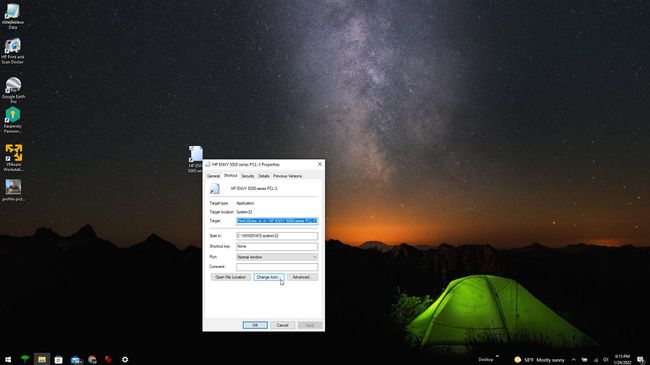Viewport: 650px width, 365px height.
Task: Select the HP Print and Scan Doctor icon
Action: click(12, 51)
